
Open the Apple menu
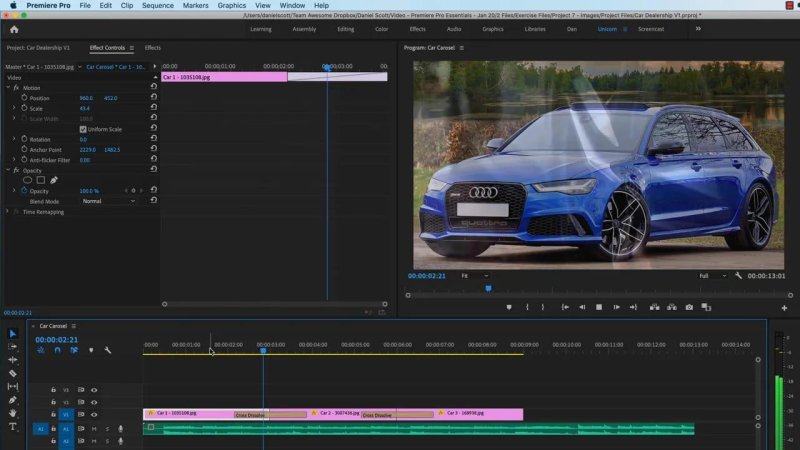(x=13, y=6)
